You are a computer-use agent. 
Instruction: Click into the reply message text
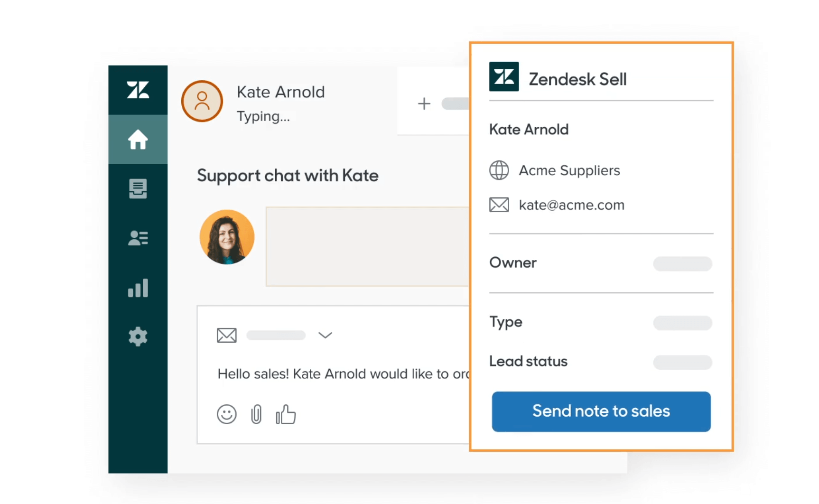[x=343, y=374]
